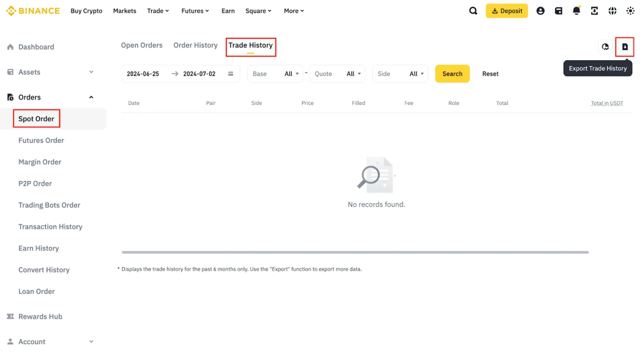This screenshot has height=356, width=644.
Task: Click the horizontal scrollbar under the table
Action: [x=355, y=252]
